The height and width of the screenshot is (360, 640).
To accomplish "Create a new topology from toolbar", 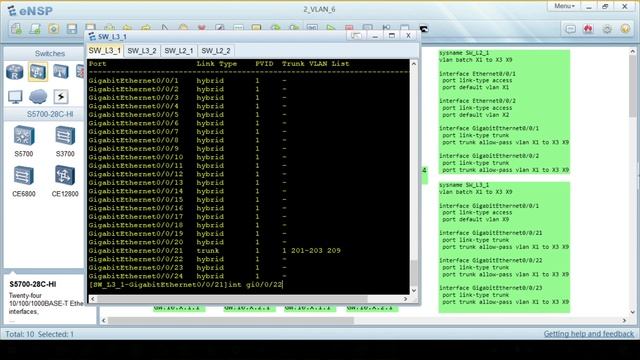I will click(16, 29).
